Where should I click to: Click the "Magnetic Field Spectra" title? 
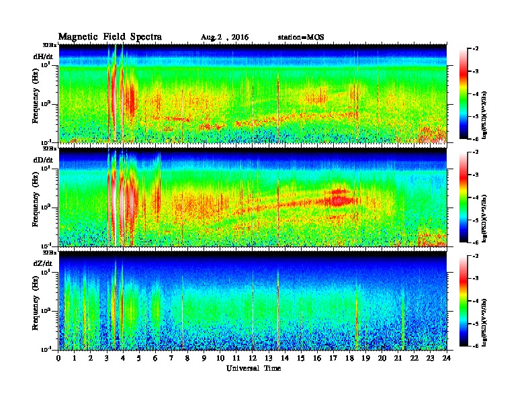pyautogui.click(x=110, y=37)
